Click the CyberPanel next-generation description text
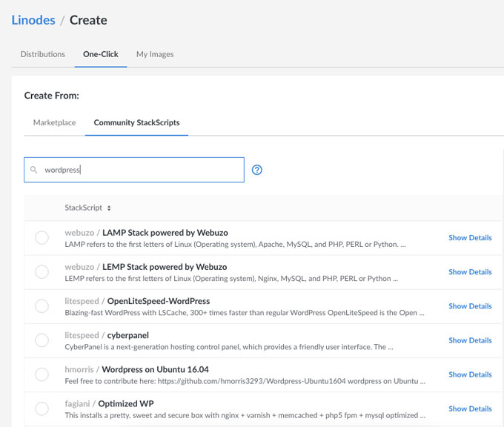 [229, 347]
